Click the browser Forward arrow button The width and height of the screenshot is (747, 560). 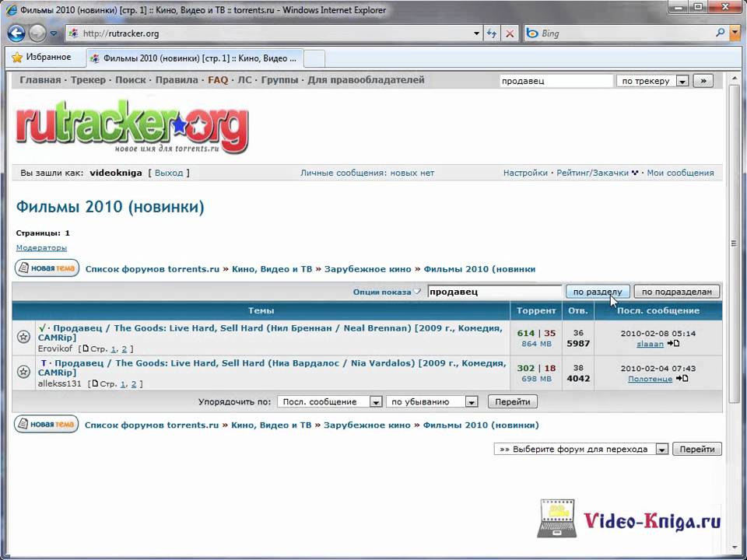click(37, 33)
